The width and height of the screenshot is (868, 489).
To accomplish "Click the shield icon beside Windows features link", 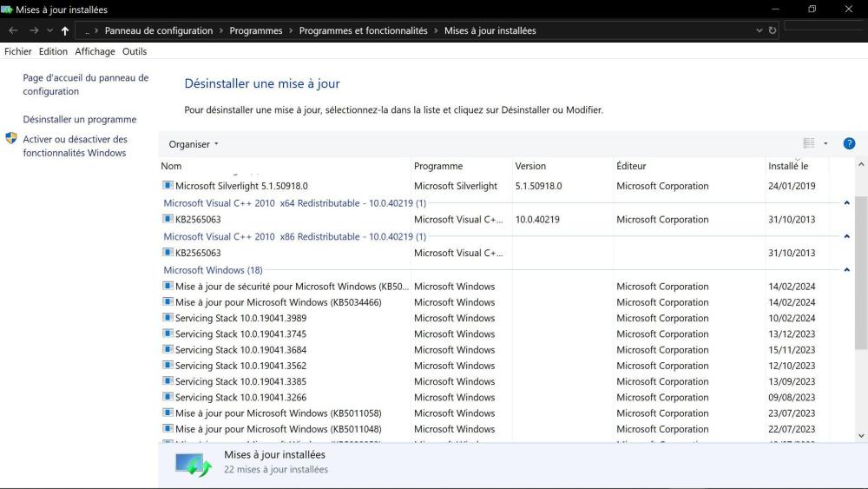I will (x=11, y=139).
